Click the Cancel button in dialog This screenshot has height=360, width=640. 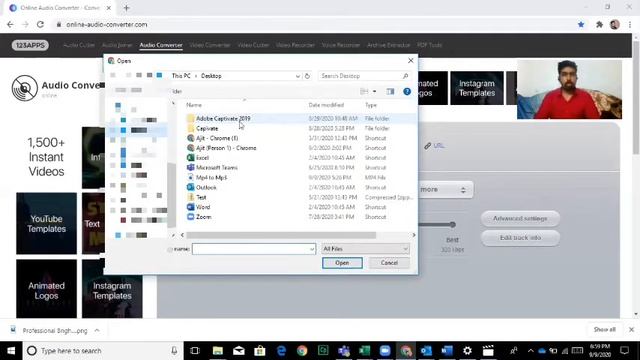coord(389,263)
